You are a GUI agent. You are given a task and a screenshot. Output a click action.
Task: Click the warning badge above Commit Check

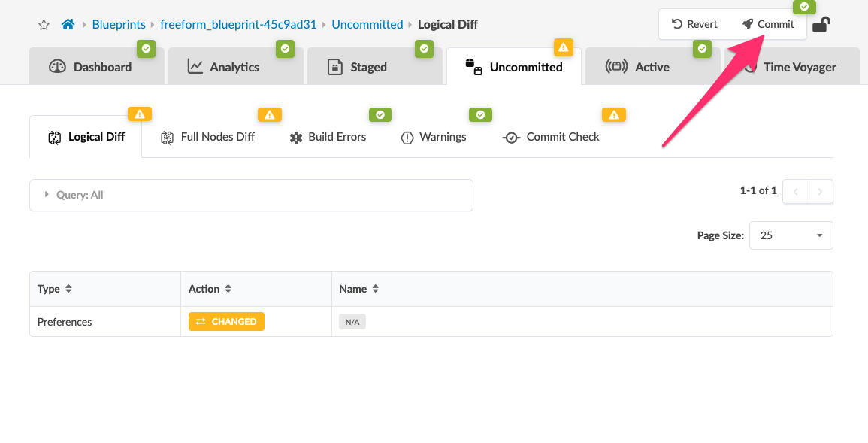coord(613,115)
